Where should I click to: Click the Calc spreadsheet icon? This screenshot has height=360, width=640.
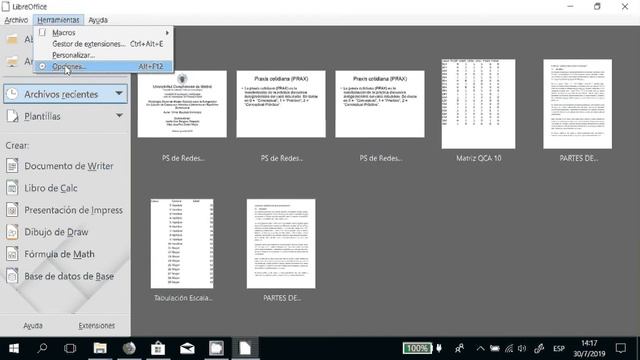click(x=12, y=188)
